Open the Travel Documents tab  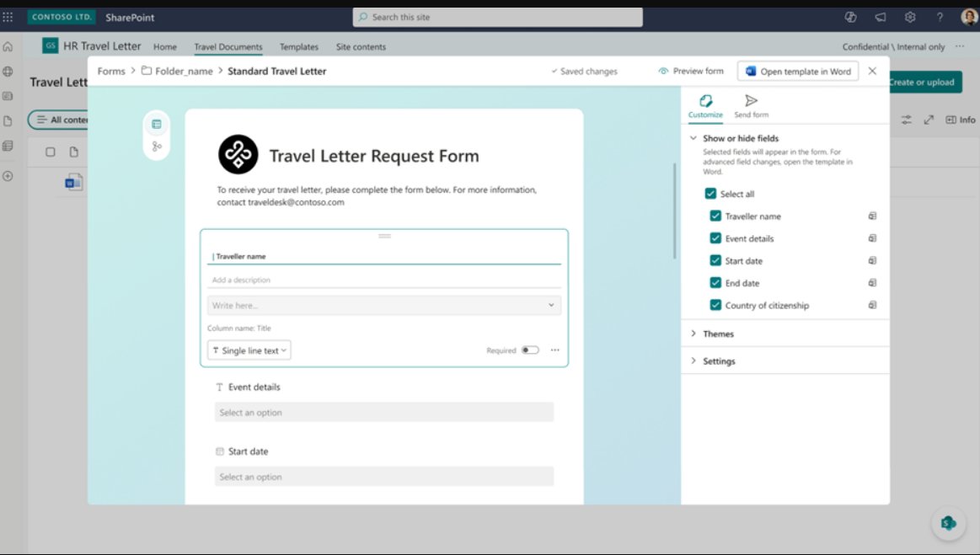[x=230, y=47]
